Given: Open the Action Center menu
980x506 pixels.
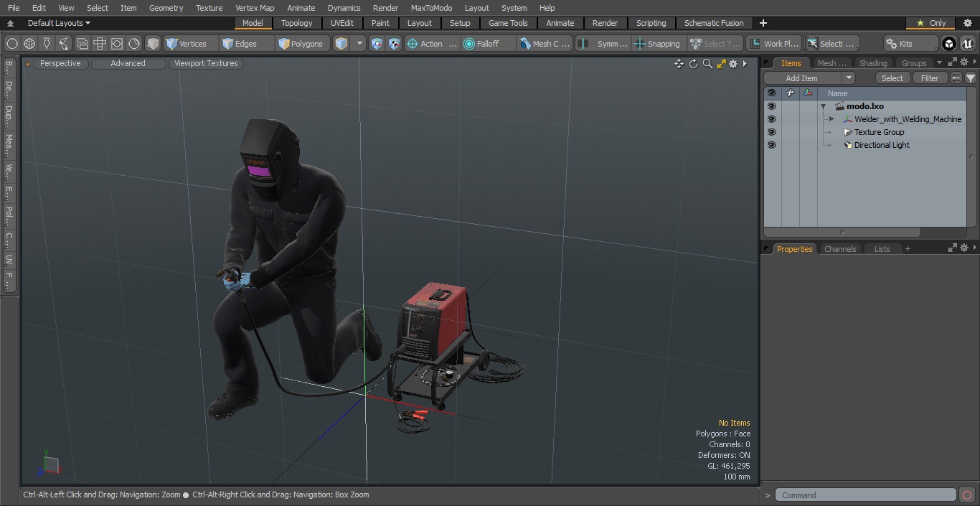Looking at the screenshot, I should point(432,44).
